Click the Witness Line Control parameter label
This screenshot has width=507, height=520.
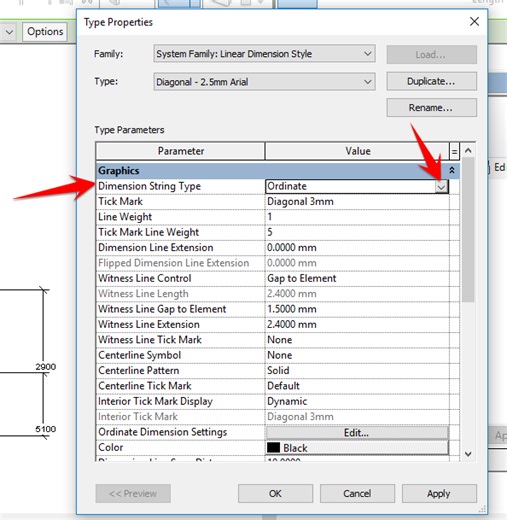coord(145,278)
